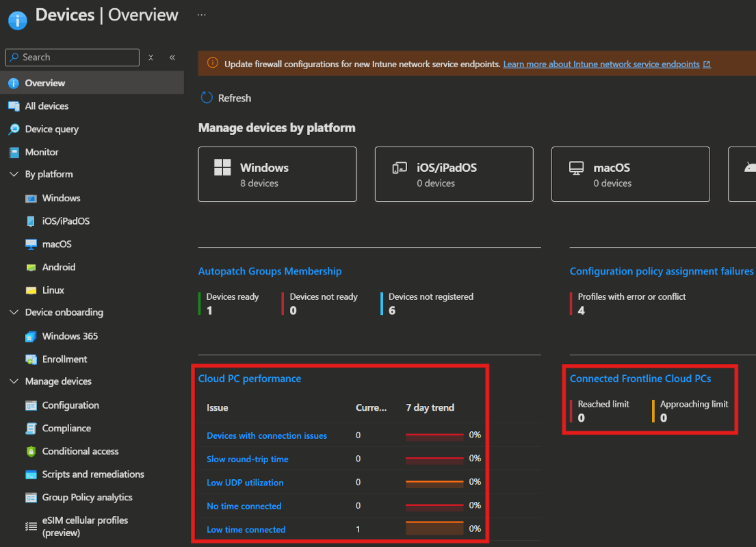Click the Low UDP utilization trend bar
This screenshot has height=547, width=756.
[434, 483]
